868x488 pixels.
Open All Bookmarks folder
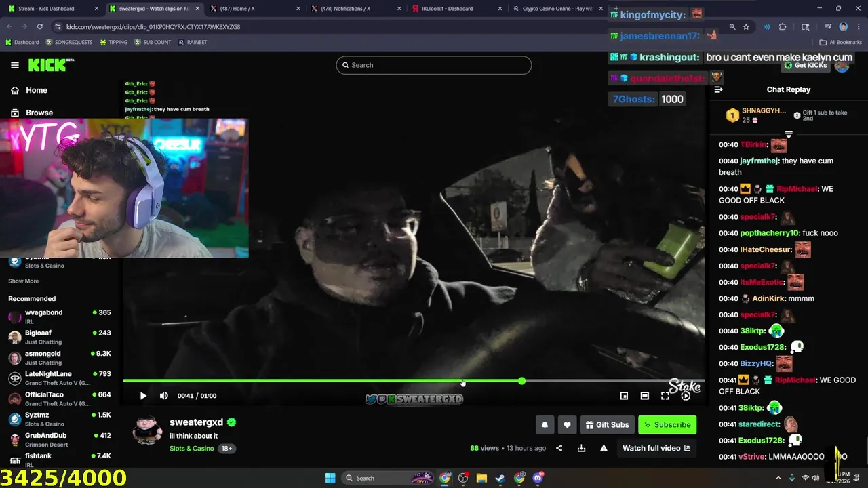tap(840, 42)
